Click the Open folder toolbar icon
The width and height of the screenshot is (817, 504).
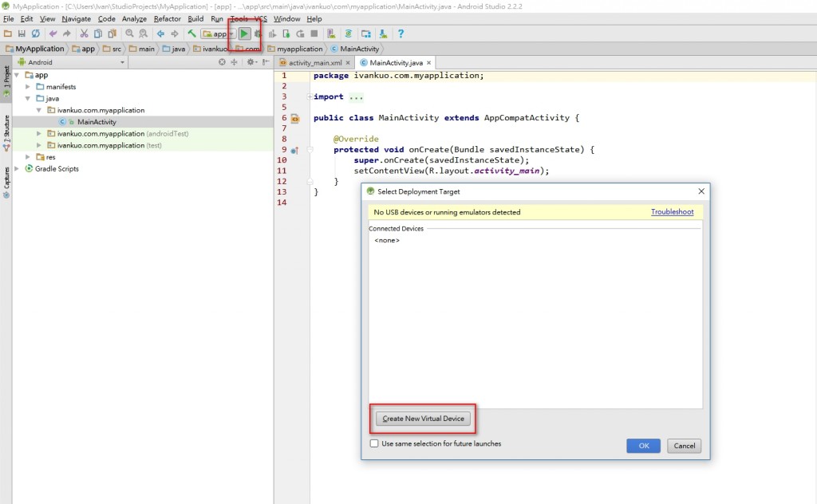pos(8,33)
